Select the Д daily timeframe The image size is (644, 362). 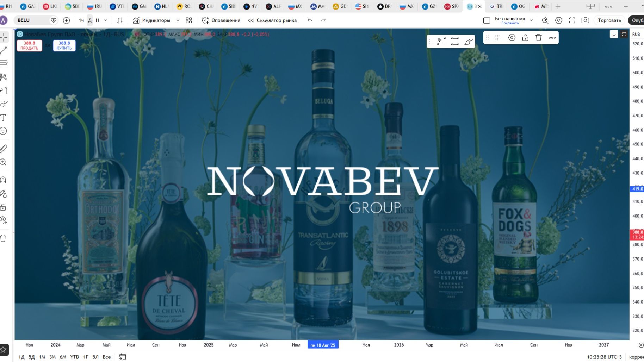pos(90,20)
